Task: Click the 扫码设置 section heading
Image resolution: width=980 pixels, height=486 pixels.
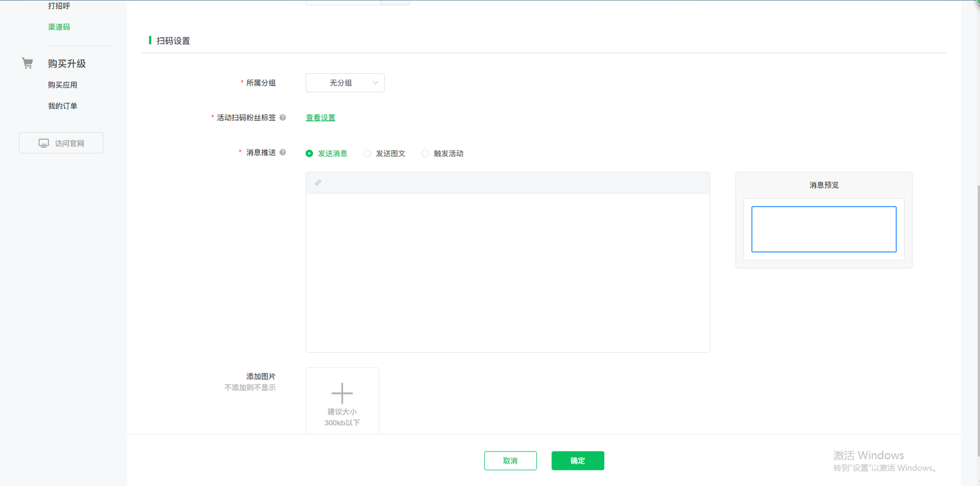Action: [173, 40]
